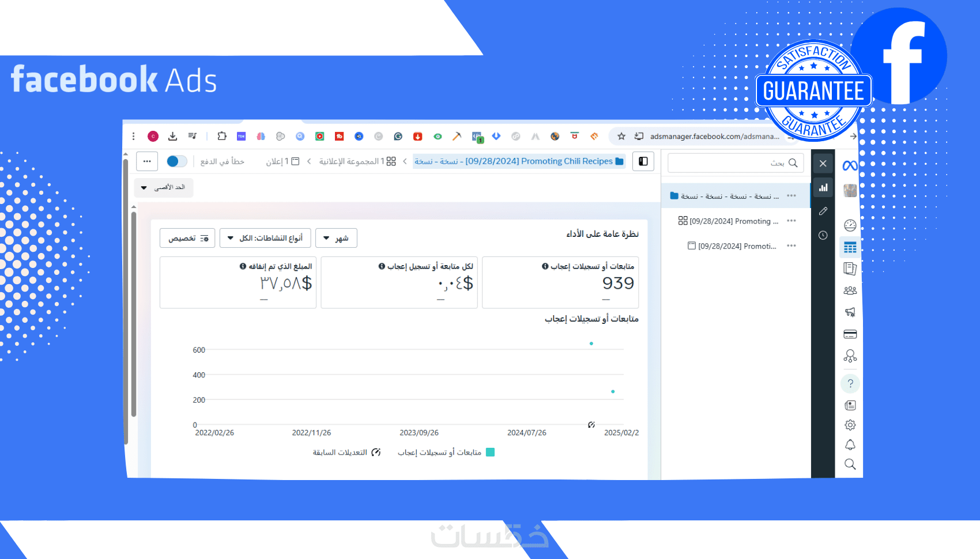Click the pickaxe extension icon

tap(457, 137)
